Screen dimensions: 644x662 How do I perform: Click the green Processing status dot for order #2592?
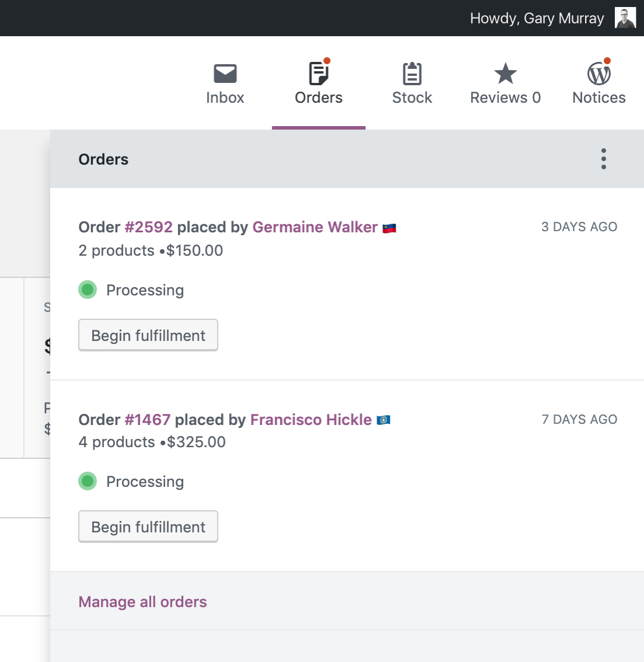click(87, 290)
